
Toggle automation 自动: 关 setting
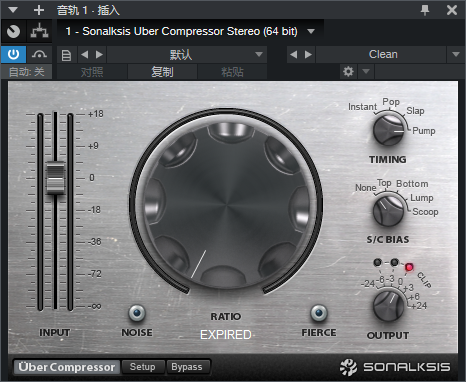pos(26,72)
